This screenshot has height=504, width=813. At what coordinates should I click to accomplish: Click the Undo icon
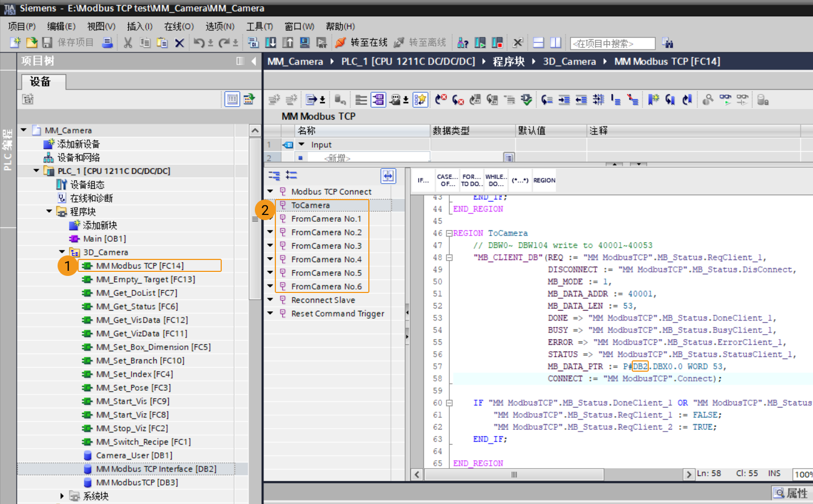pyautogui.click(x=198, y=42)
